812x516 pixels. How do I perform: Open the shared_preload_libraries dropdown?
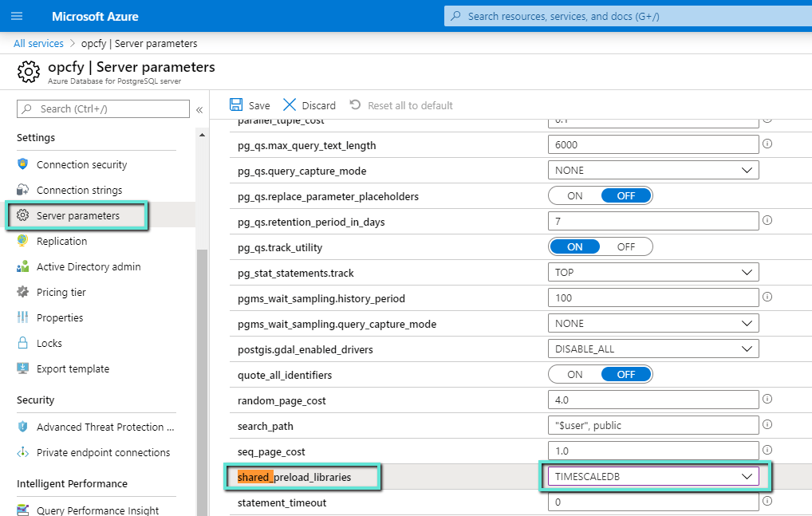coord(747,476)
